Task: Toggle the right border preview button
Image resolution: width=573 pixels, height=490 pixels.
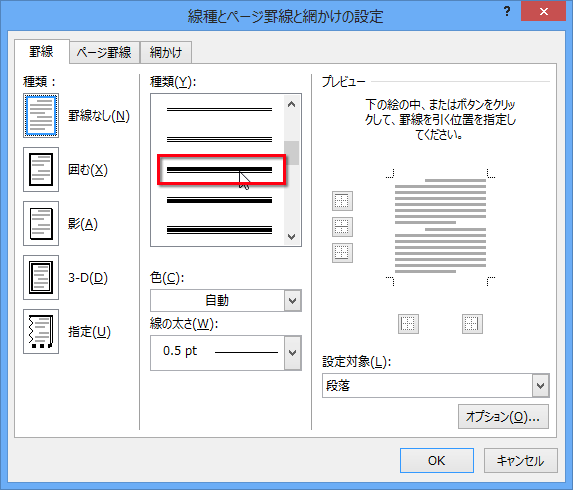Action: [x=472, y=324]
